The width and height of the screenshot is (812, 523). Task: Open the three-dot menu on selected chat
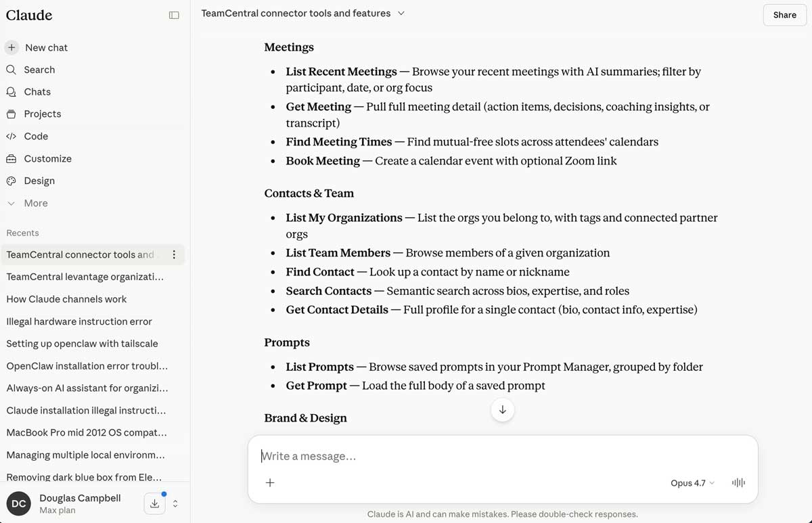(x=174, y=255)
